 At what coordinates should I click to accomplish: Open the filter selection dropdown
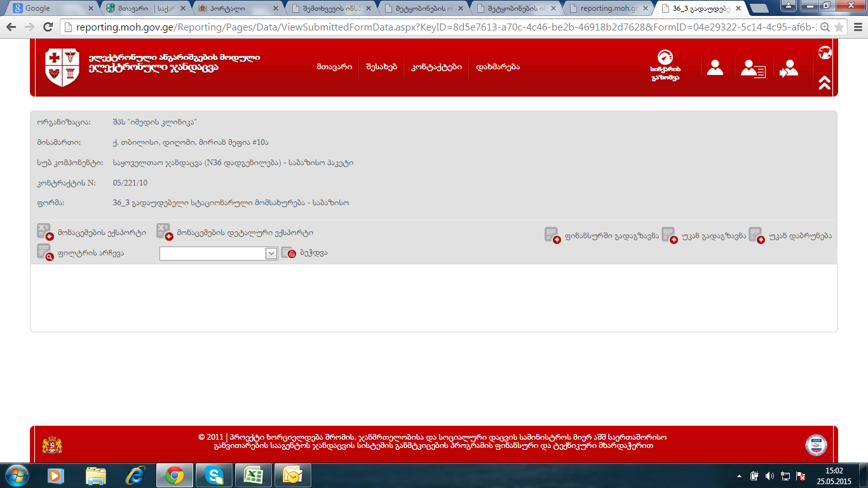click(x=219, y=253)
